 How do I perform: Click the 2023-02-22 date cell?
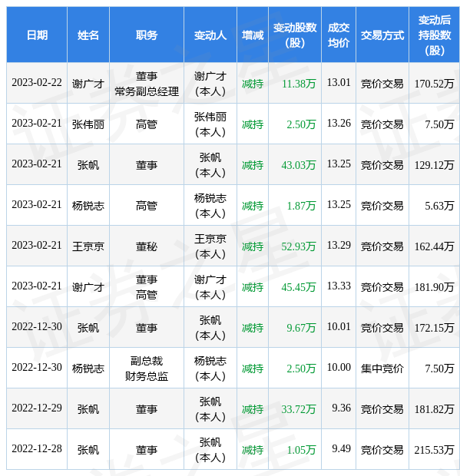pos(37,83)
